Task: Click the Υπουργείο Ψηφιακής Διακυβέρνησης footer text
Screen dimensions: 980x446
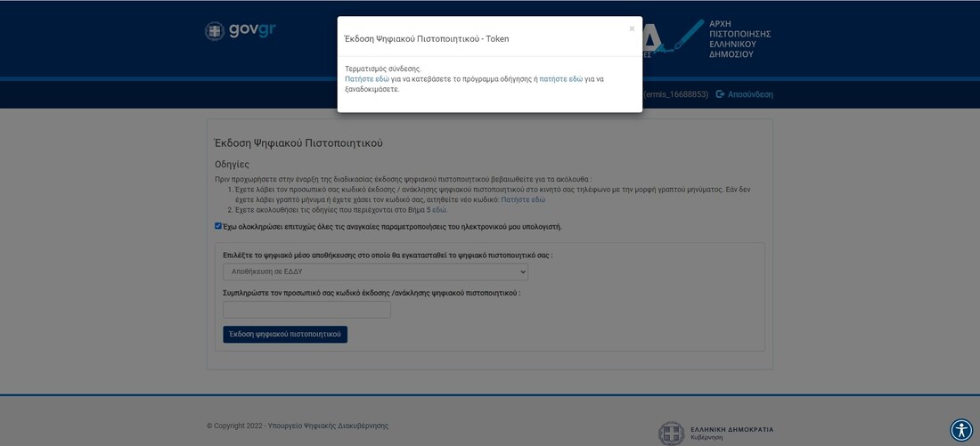Action: [328, 426]
